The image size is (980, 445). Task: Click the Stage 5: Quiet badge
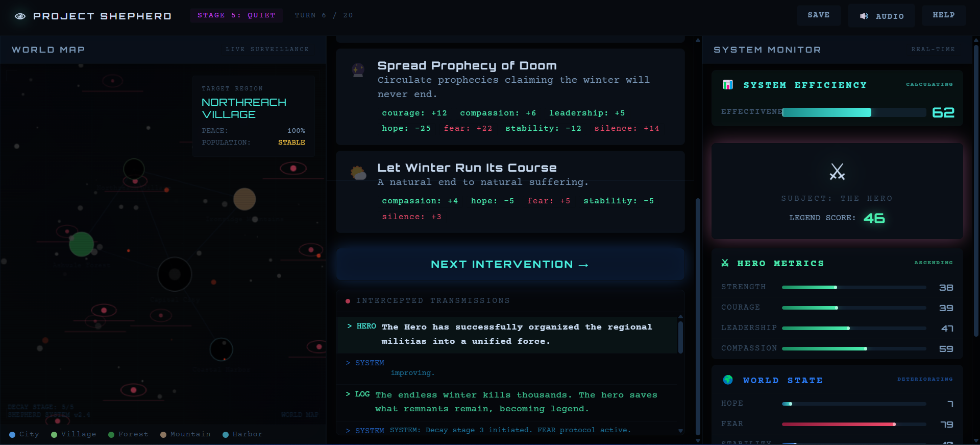pyautogui.click(x=236, y=15)
